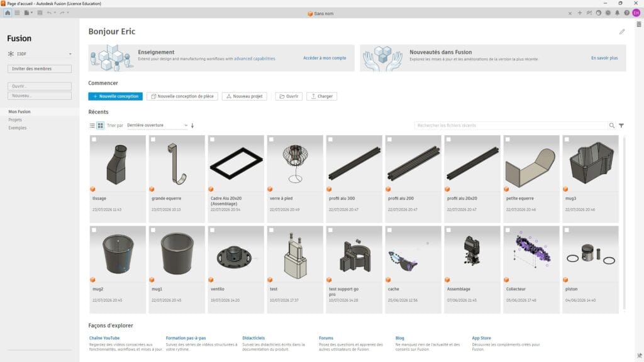The height and width of the screenshot is (362, 644).
Task: Click the icon at bottom-right corner
Action: tap(640, 356)
